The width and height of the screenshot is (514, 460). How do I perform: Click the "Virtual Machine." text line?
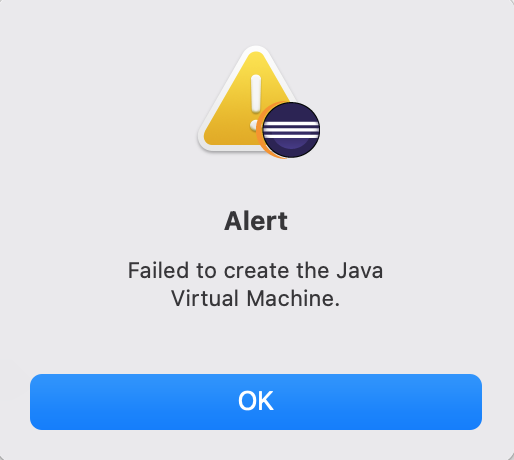click(x=256, y=298)
